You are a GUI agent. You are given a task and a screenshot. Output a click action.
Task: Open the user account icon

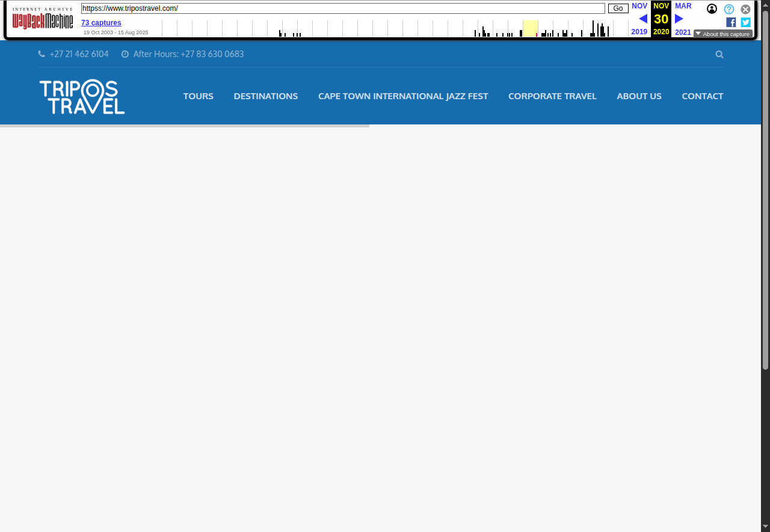pyautogui.click(x=712, y=9)
